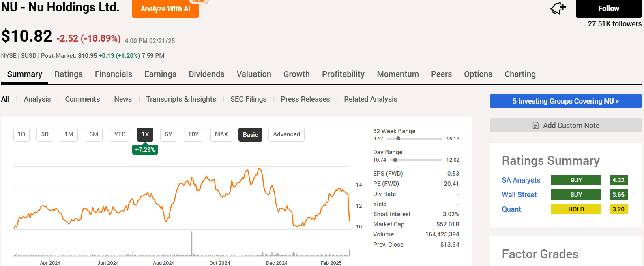Viewport: 644px width, 266px height.
Task: Set chart range to 1M
Action: tap(69, 134)
